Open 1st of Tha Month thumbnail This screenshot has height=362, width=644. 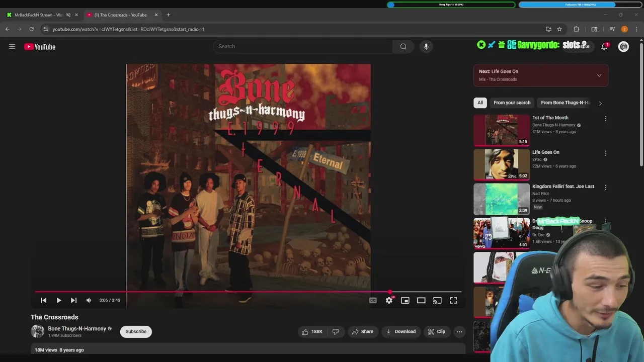point(501,130)
